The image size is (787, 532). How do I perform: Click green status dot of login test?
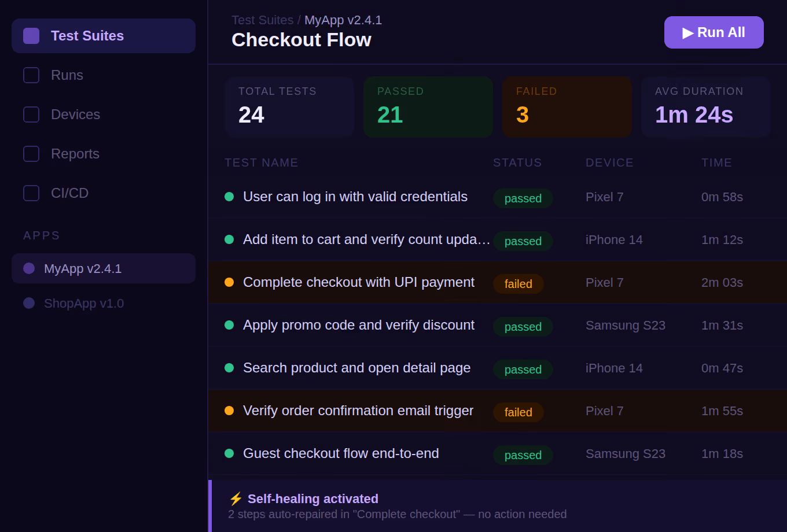pyautogui.click(x=229, y=197)
